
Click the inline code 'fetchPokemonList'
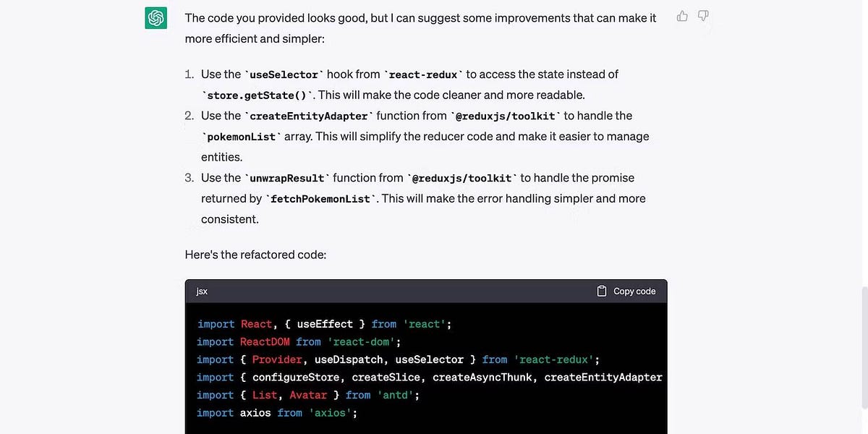320,200
